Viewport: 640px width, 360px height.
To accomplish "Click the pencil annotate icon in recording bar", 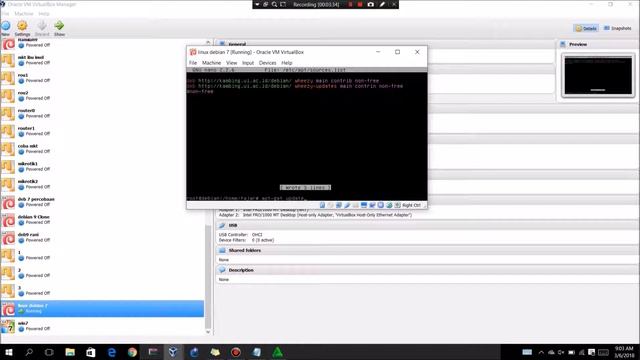I will click(382, 4).
